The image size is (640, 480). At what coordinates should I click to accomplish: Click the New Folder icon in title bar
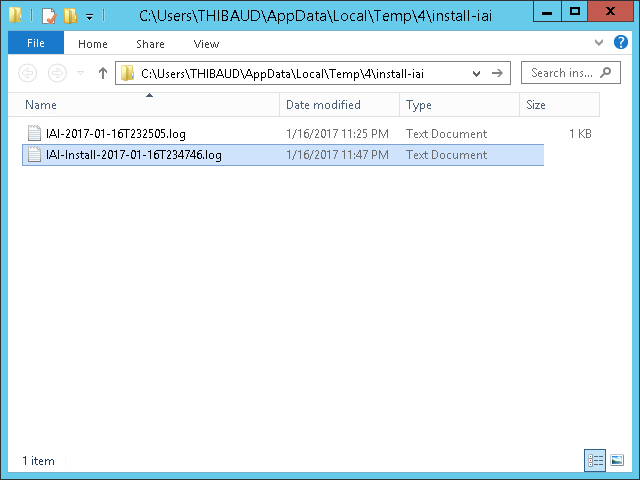point(69,15)
